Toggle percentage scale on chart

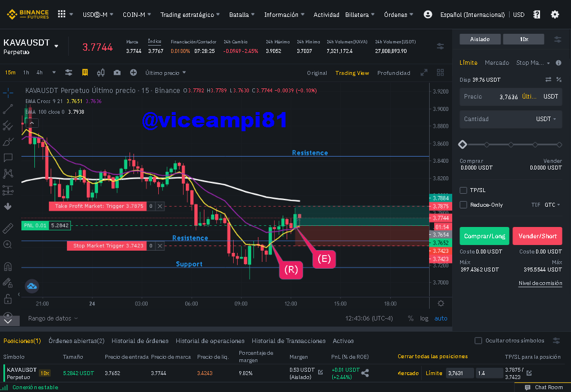pos(411,318)
